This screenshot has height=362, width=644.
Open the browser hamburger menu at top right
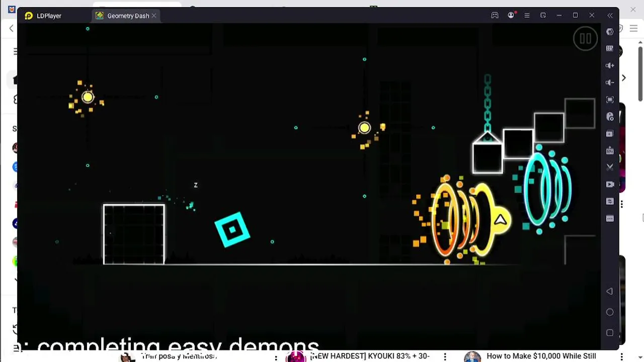click(x=634, y=29)
